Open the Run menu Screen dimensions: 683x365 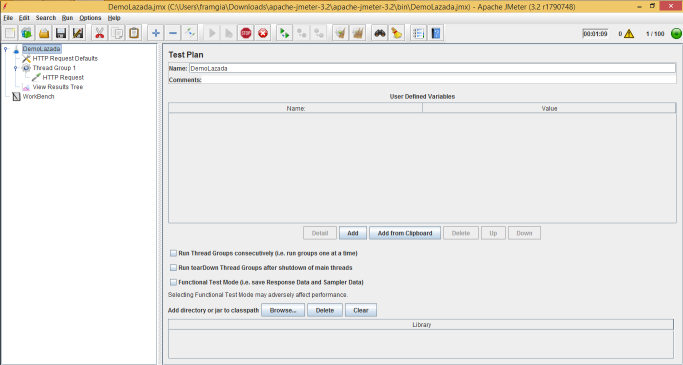pos(67,18)
